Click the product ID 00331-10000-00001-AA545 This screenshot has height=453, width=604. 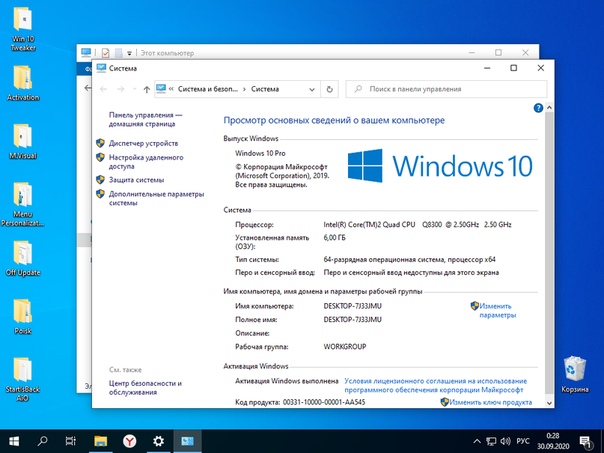click(x=324, y=402)
